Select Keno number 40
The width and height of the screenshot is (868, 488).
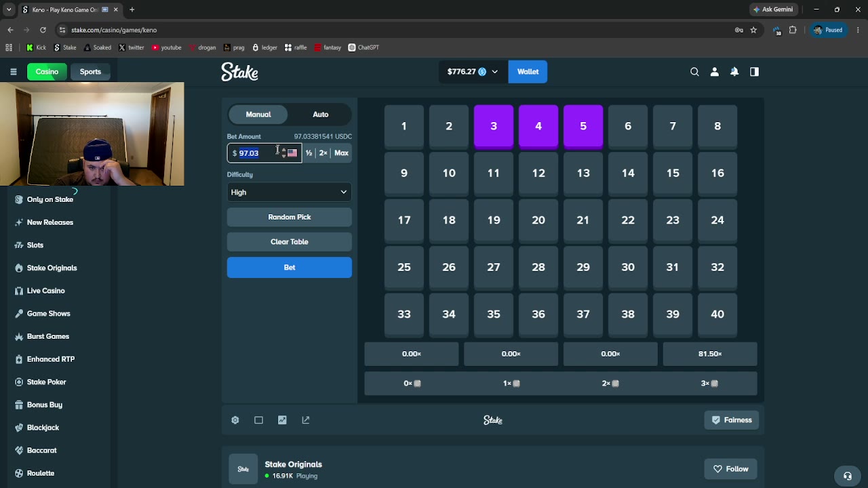[x=717, y=314]
